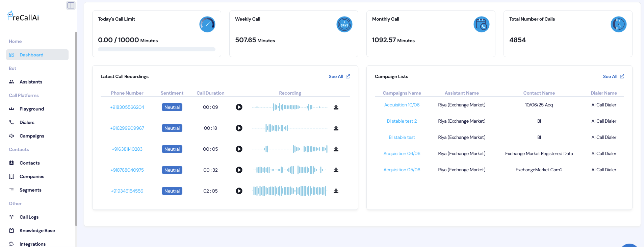Click the Weekly Call 7 days icon
Image resolution: width=644 pixels, height=247 pixels.
coord(344,24)
